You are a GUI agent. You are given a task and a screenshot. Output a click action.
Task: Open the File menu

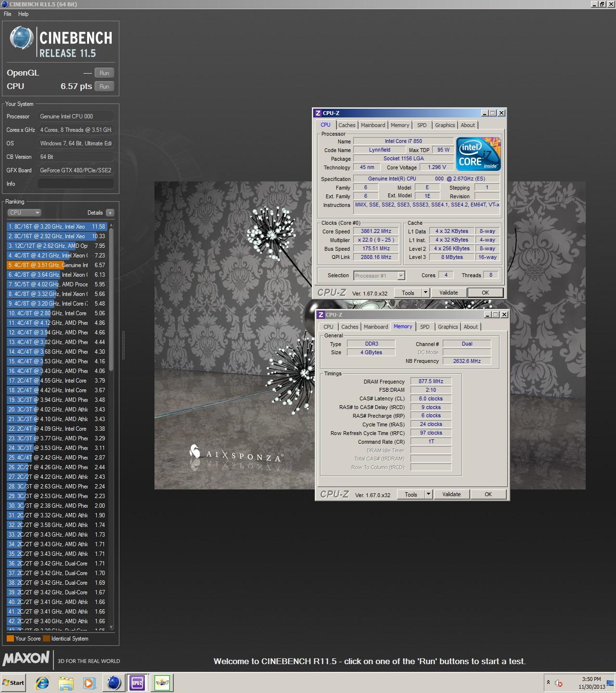(8, 14)
